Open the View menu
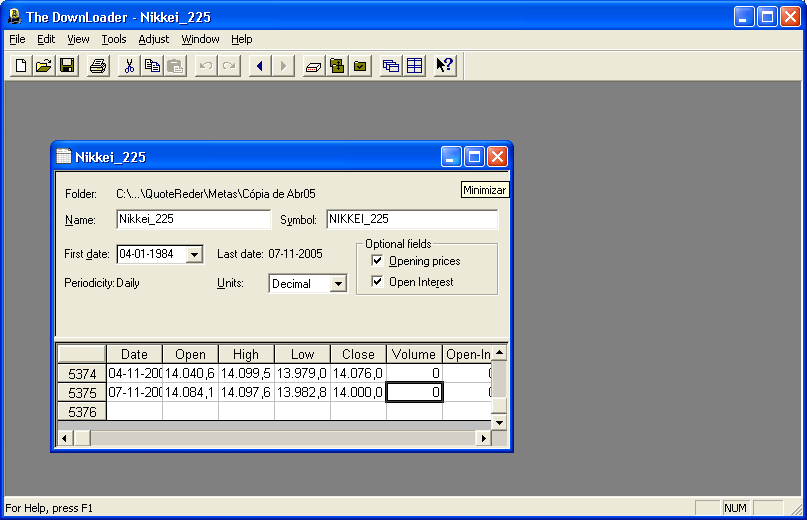This screenshot has width=807, height=520. pyautogui.click(x=78, y=39)
